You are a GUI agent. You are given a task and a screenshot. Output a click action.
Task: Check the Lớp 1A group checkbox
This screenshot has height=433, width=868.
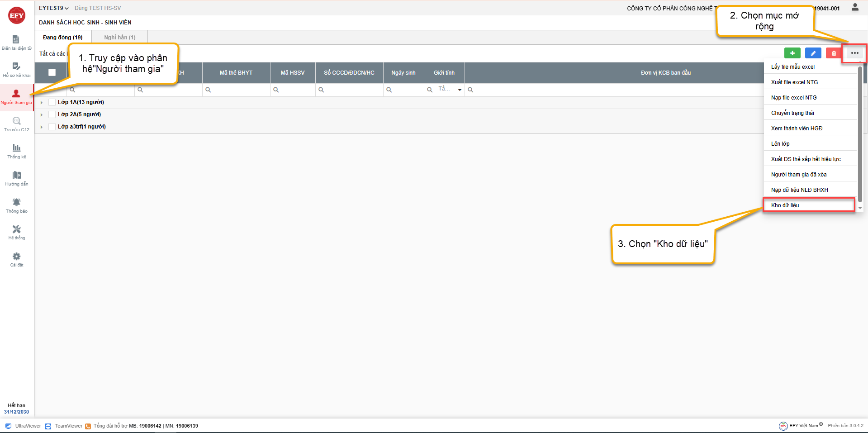point(52,102)
